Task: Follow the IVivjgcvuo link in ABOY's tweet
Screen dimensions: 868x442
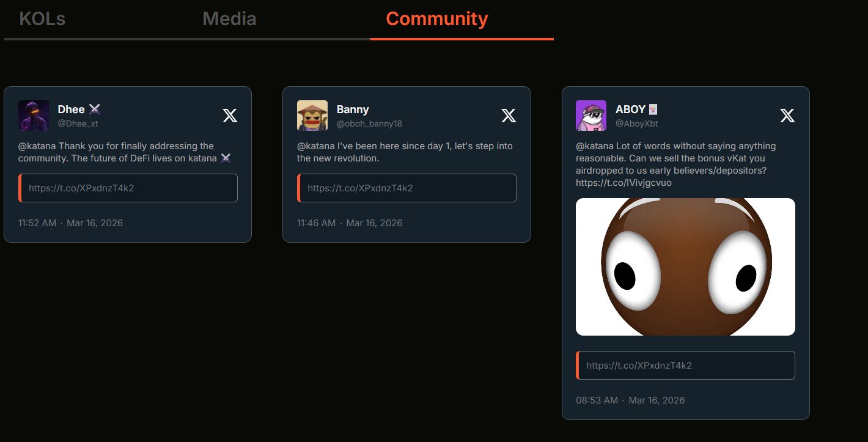Action: click(x=624, y=183)
